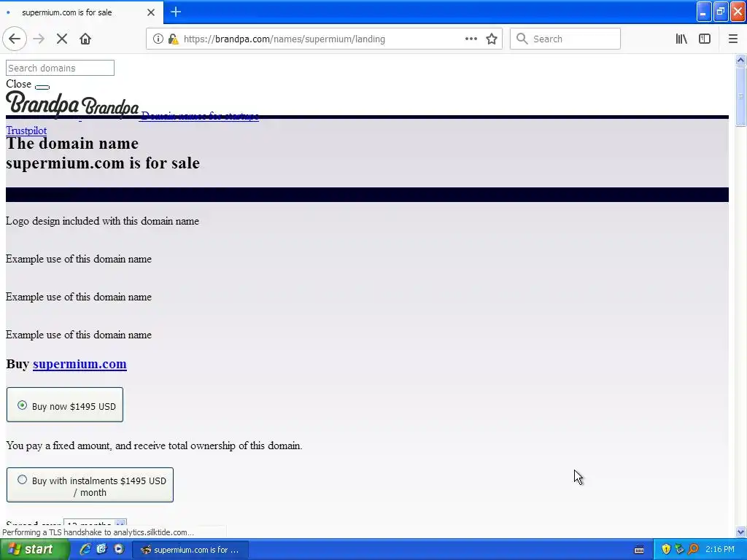
Task: Click 'You pay a fixed amount' sentence
Action: tap(154, 446)
